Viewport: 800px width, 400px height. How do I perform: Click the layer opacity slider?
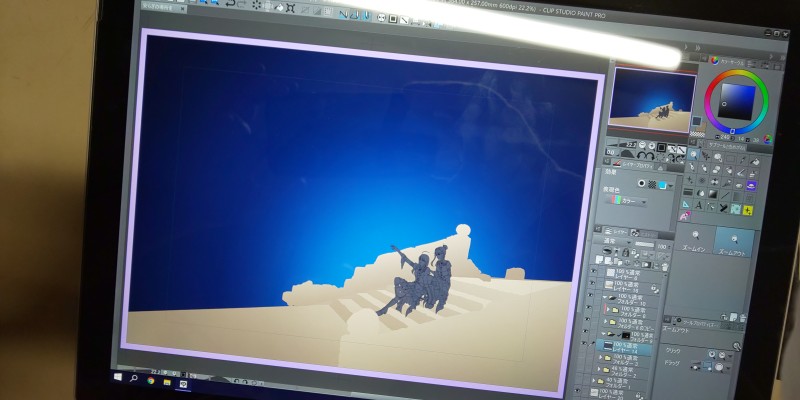(644, 244)
